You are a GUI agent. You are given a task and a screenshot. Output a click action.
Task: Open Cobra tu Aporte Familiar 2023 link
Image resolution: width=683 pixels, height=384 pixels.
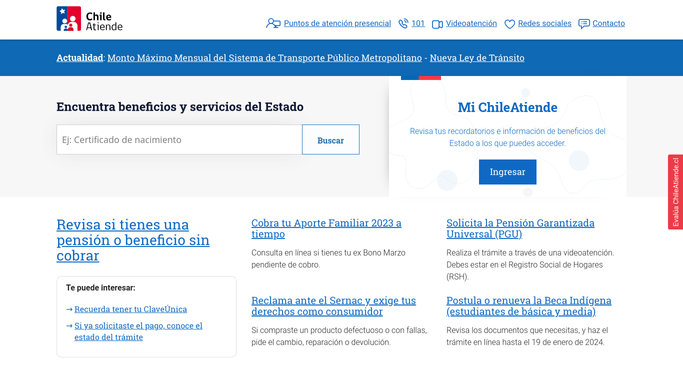(326, 229)
